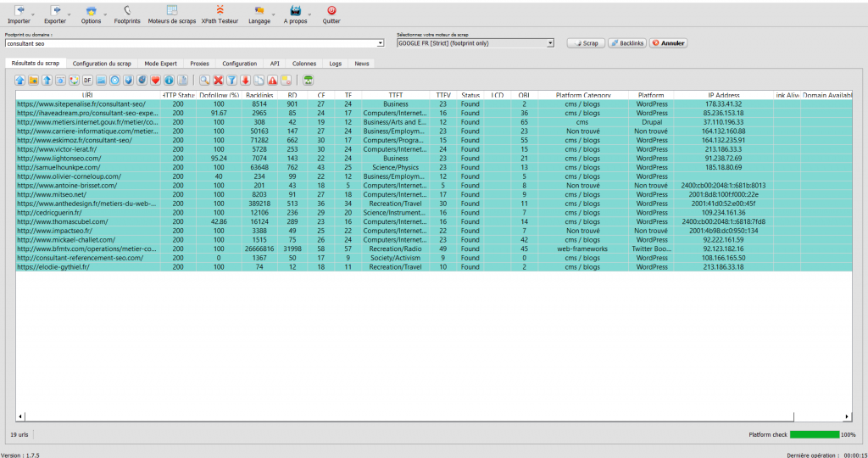The image size is (868, 458).
Task: Select the http://cedricguerin.fr/ row
Action: (434, 213)
